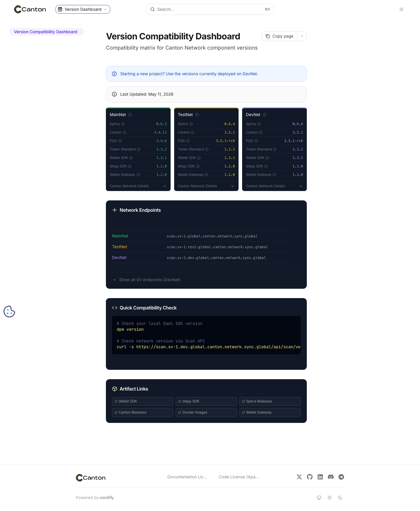The width and height of the screenshot is (420, 511).
Task: Open Wallet Gateway artifact link
Action: [x=270, y=412]
